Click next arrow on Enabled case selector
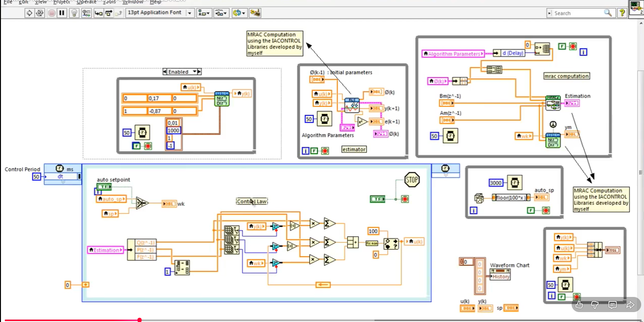 point(199,72)
